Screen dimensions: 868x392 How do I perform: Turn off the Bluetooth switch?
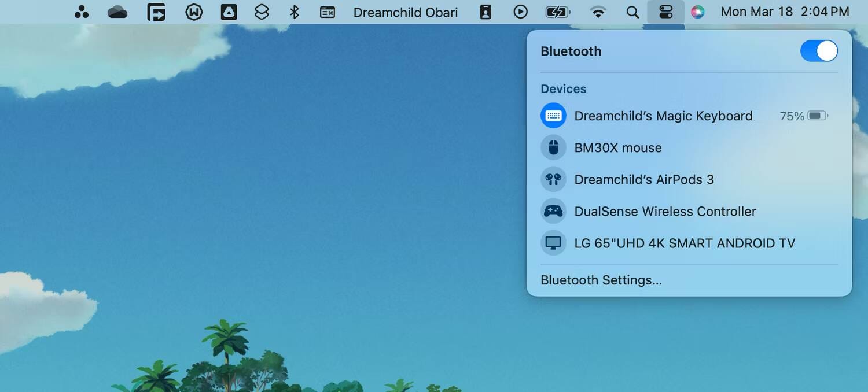tap(818, 51)
